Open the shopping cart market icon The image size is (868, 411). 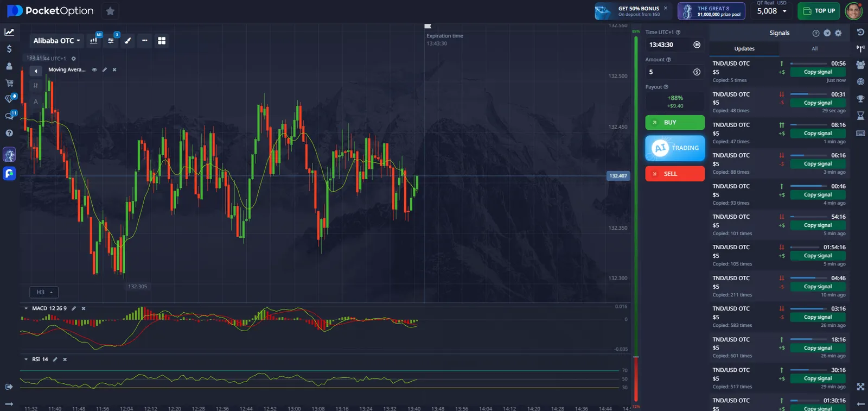pyautogui.click(x=9, y=83)
